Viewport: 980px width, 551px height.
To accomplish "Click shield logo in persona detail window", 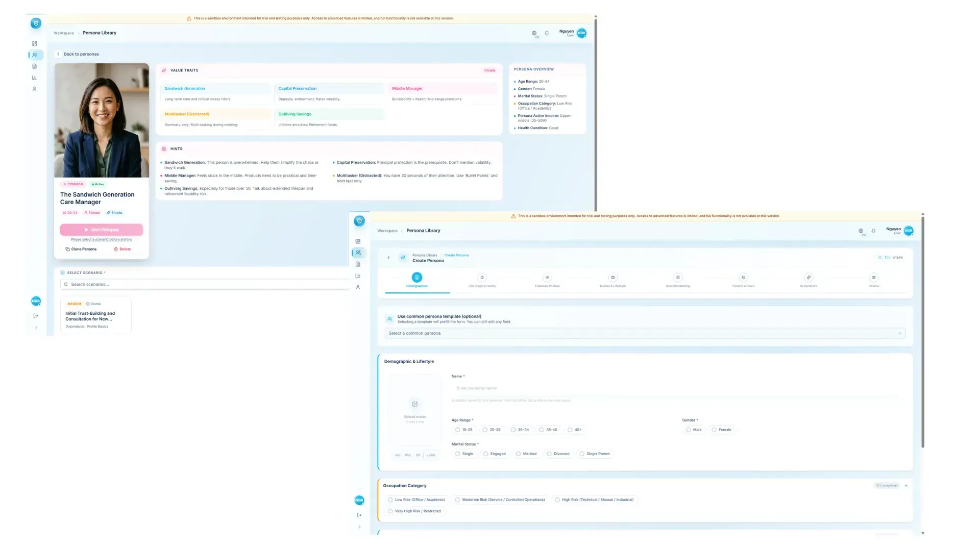I will click(36, 23).
